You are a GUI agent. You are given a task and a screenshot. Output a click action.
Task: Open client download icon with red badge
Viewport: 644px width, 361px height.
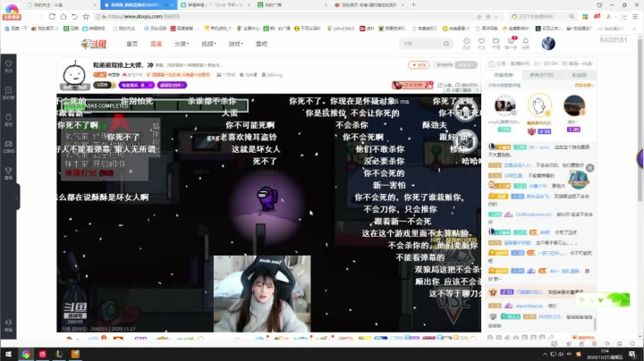tap(511, 41)
